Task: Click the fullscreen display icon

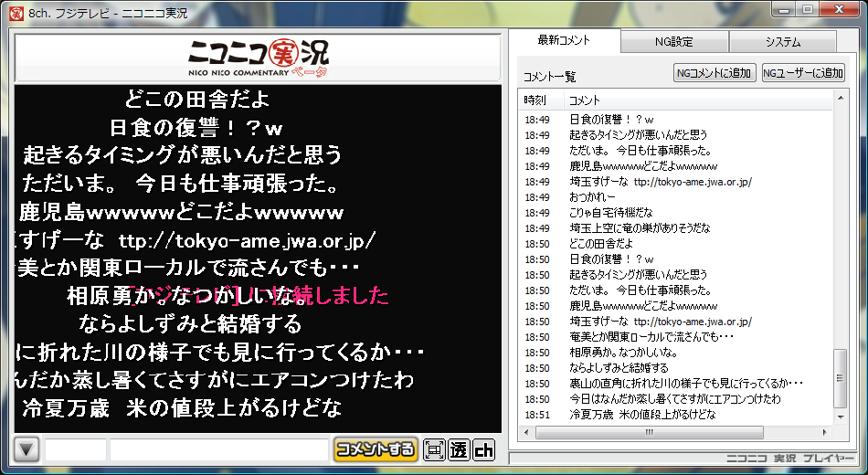Action: (434, 449)
